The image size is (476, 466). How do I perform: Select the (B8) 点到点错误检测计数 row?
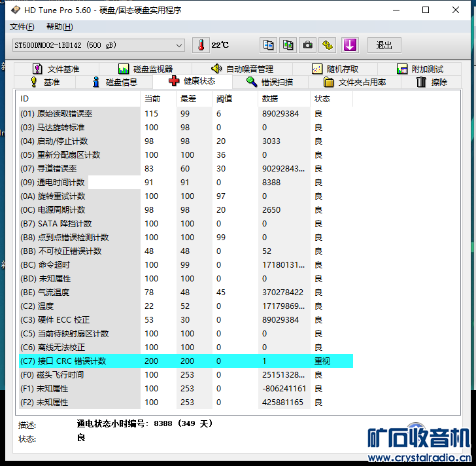(x=186, y=237)
